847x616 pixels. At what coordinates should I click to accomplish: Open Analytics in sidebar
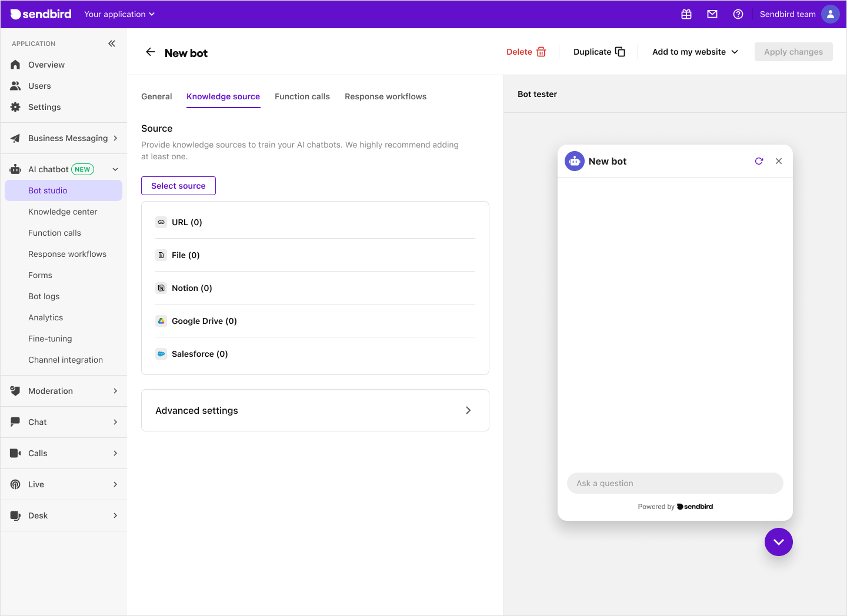coord(46,317)
